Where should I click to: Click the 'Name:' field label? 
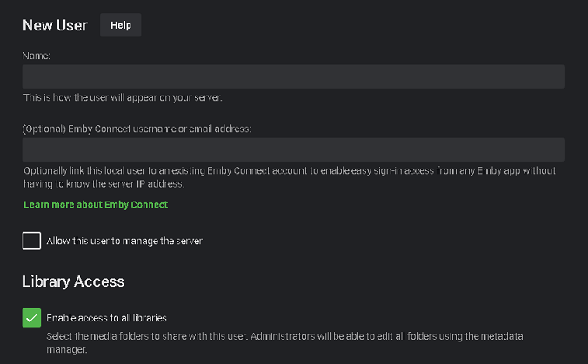(x=37, y=55)
